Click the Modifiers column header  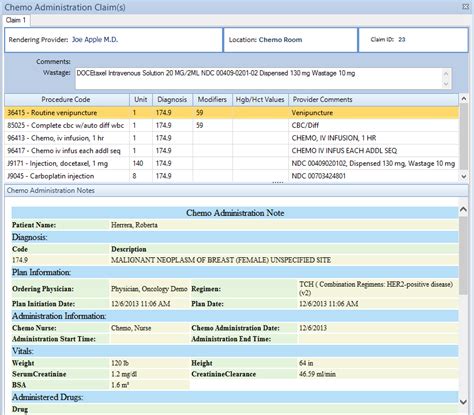point(212,99)
